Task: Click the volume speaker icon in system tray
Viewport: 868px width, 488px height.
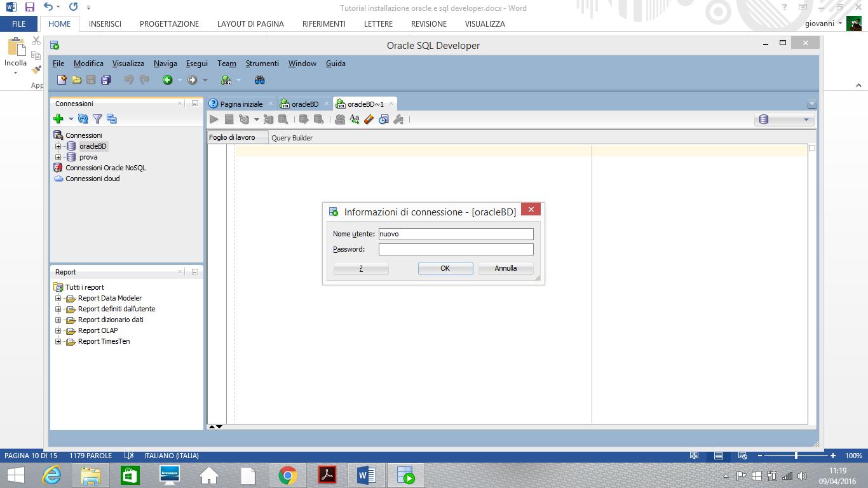Action: click(x=802, y=475)
